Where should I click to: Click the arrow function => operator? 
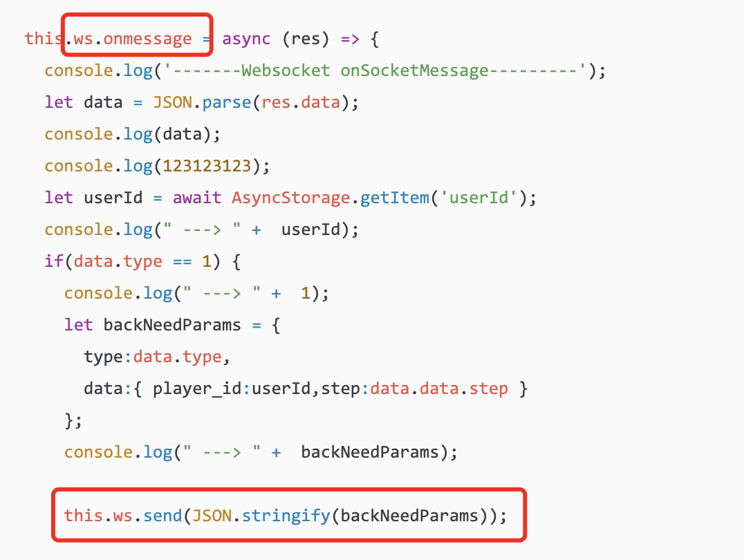[x=351, y=39]
